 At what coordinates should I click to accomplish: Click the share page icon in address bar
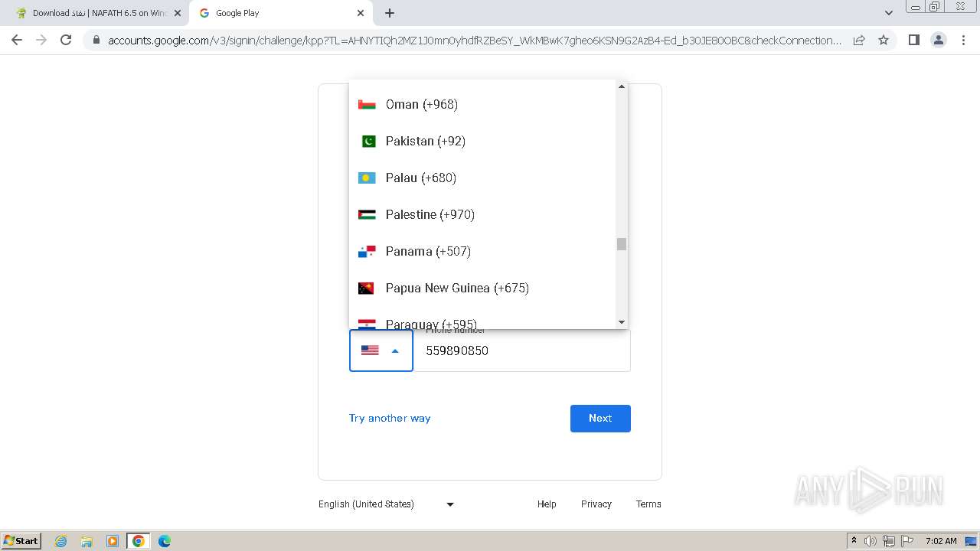click(x=859, y=40)
